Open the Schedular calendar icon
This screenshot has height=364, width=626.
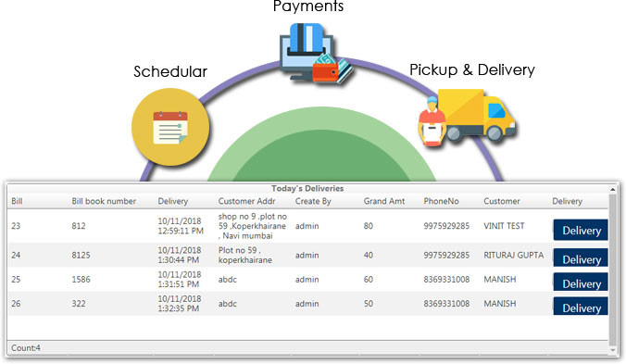170,127
